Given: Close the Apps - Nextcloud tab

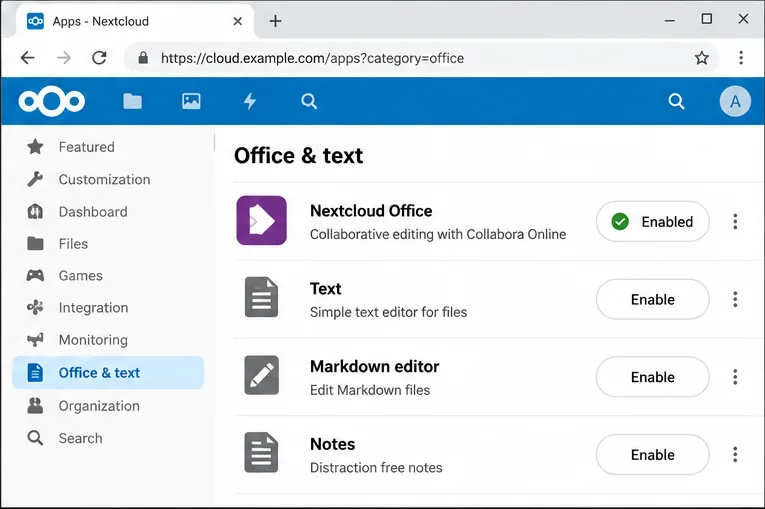Looking at the screenshot, I should 238,21.
